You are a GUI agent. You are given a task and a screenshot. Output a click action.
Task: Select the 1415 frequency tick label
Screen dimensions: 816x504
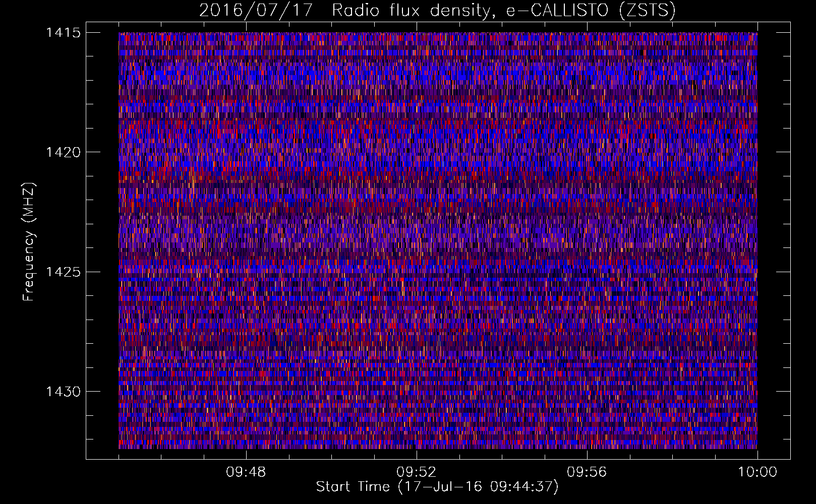coord(63,33)
